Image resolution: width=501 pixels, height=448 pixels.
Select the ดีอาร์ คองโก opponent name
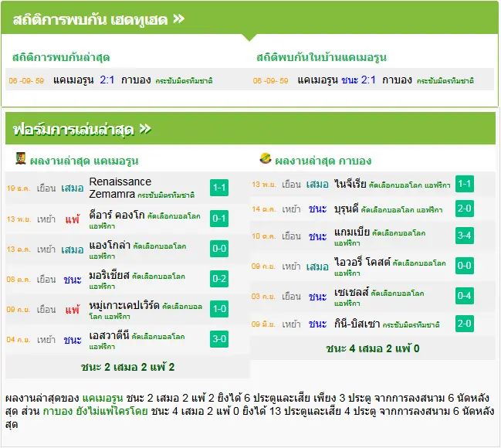click(x=117, y=215)
